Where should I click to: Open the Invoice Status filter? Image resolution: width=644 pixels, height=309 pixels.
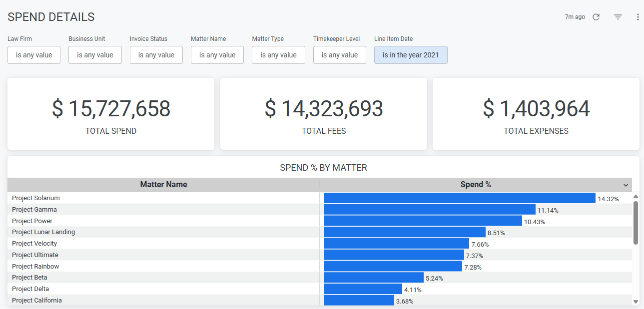coord(156,55)
